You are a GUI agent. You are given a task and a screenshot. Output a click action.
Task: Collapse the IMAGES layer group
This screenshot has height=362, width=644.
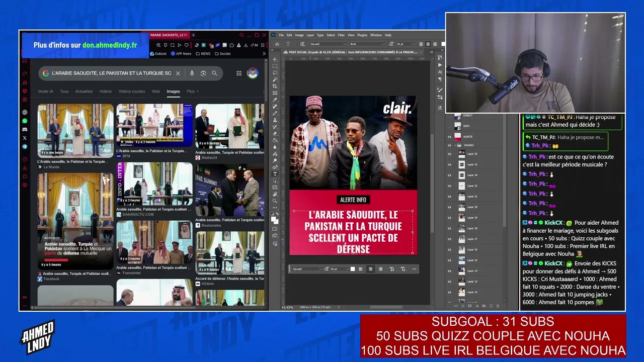coord(456,145)
